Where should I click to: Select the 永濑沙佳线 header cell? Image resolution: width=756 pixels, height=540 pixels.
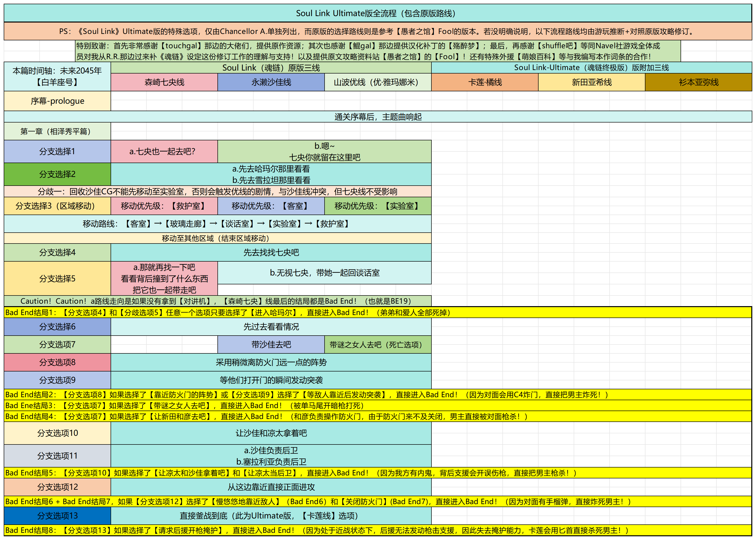[x=271, y=82]
